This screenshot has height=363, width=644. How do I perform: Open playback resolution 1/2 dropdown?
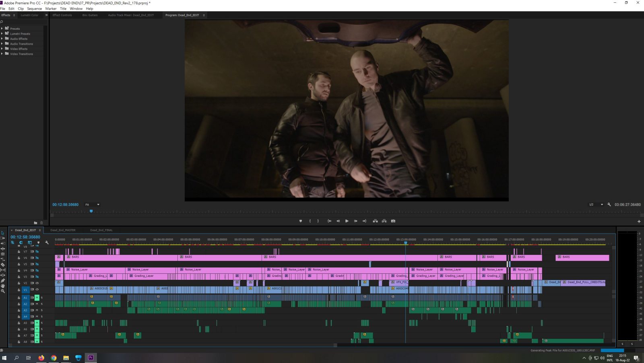[596, 205]
